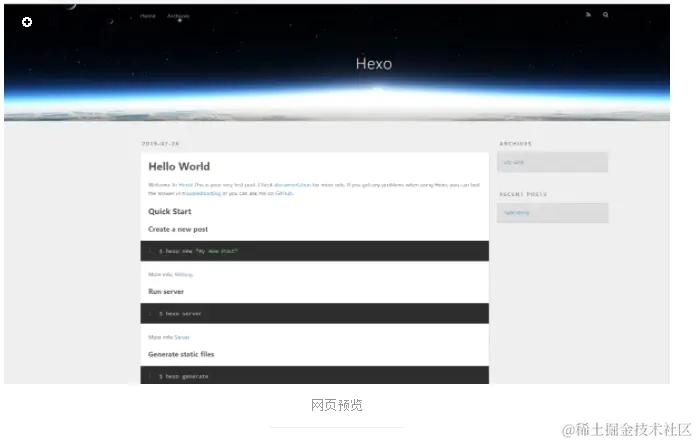Viewport: 697px width, 443px height.
Task: Click the Recent Posts sidebar heading
Action: pyautogui.click(x=523, y=194)
